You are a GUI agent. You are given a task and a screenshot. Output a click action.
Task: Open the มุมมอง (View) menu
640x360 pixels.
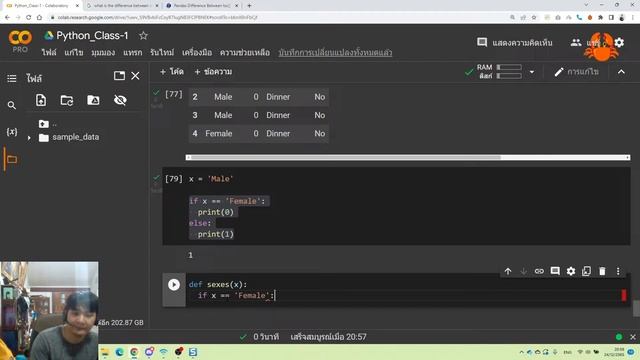(x=103, y=53)
